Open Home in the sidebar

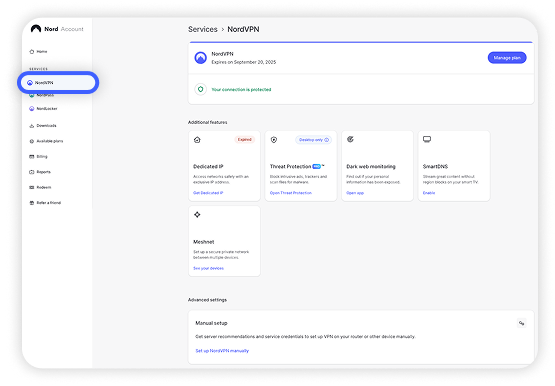(x=38, y=52)
